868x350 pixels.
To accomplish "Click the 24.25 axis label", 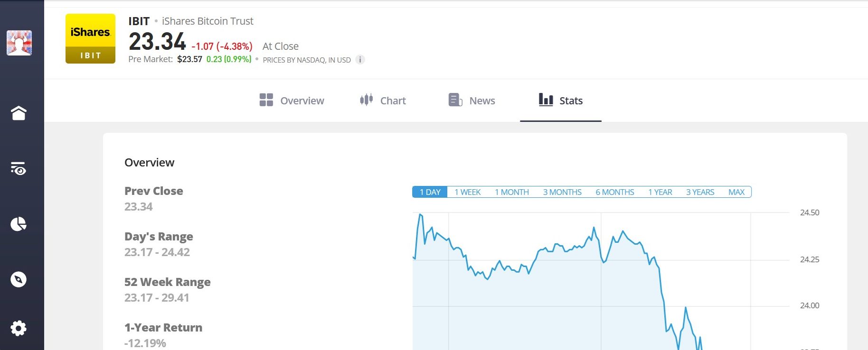I will (x=810, y=260).
